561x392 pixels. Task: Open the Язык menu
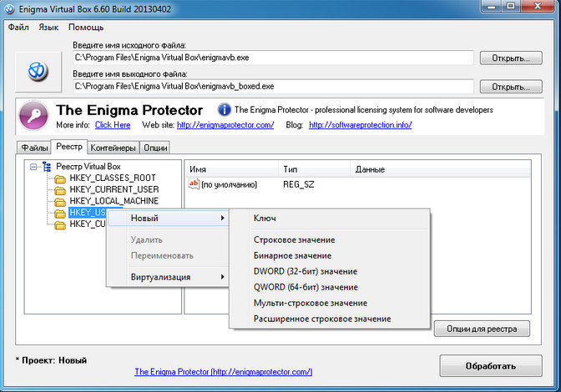(x=48, y=28)
